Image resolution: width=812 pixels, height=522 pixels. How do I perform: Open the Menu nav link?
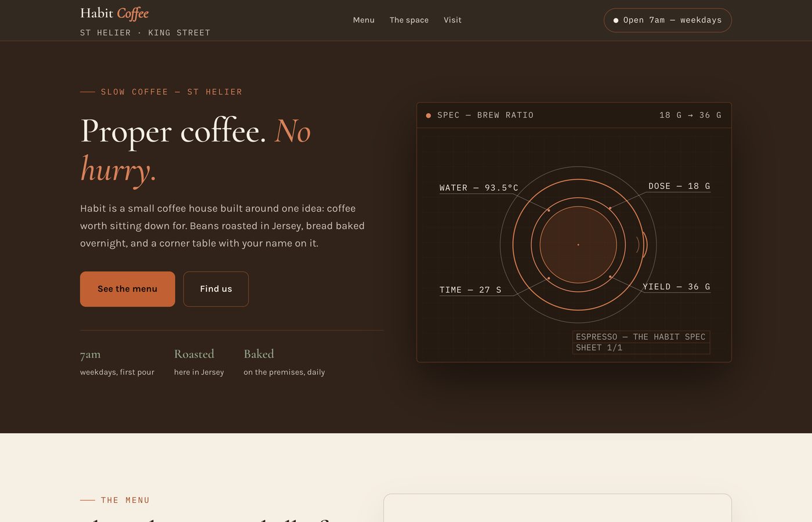tap(364, 20)
